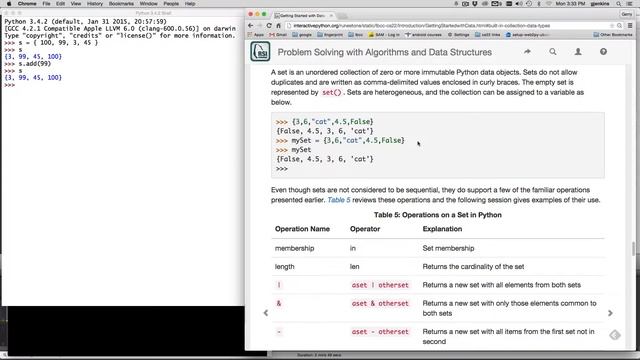The width and height of the screenshot is (640, 360).
Task: Open the Chrome menu in the menu bar
Action: pyautogui.click(x=27, y=4)
